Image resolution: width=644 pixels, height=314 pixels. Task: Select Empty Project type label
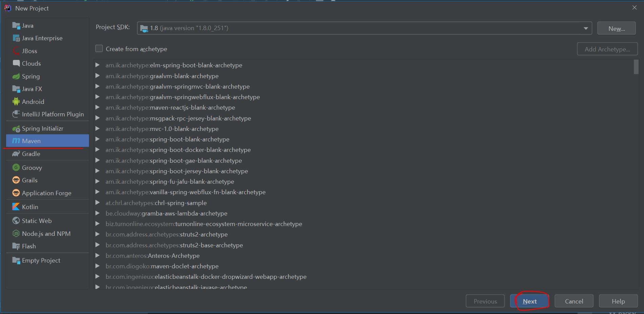point(41,261)
